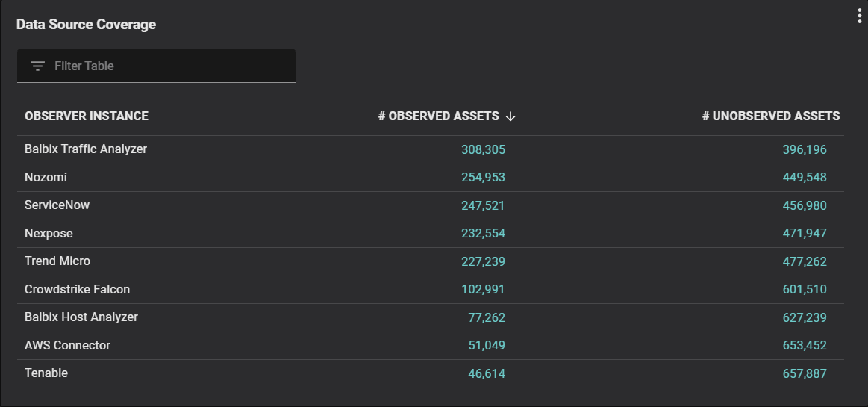868x407 pixels.
Task: Click the # Observed Assets column header
Action: pyautogui.click(x=438, y=116)
